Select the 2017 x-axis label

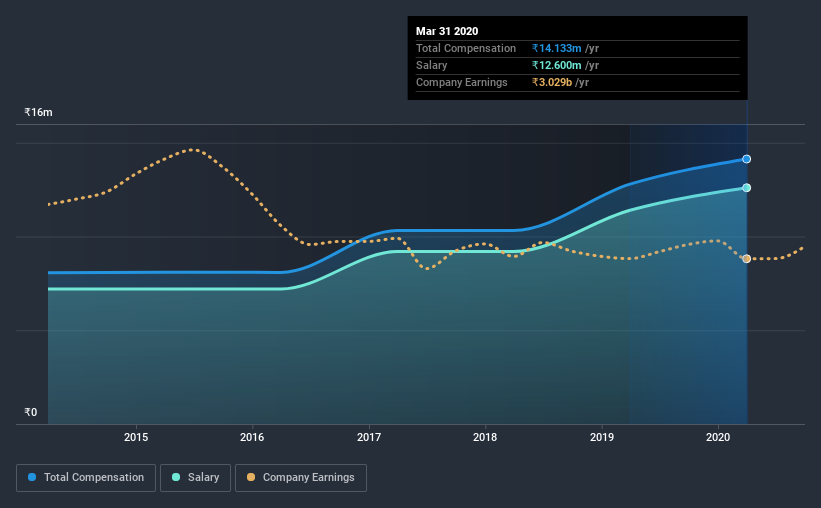pyautogui.click(x=369, y=437)
